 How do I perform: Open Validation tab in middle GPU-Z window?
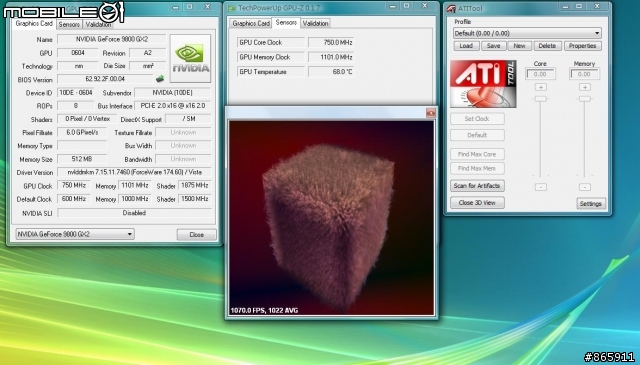coord(315,23)
